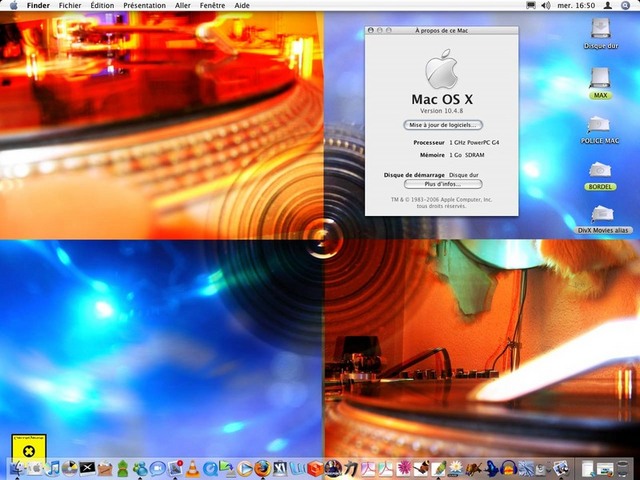Open Adium green duck icon
This screenshot has height=480, width=640.
(123, 468)
